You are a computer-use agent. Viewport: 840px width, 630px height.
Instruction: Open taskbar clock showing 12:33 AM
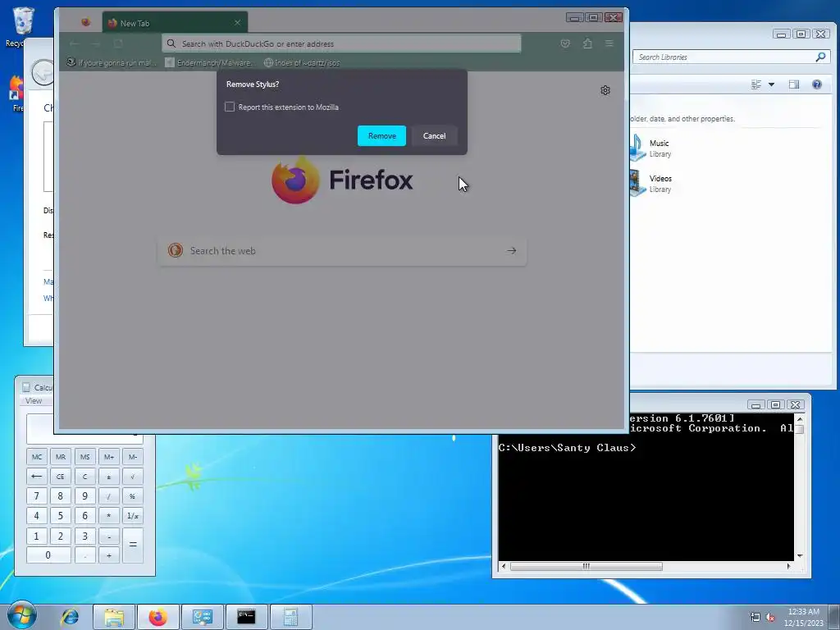pos(803,617)
